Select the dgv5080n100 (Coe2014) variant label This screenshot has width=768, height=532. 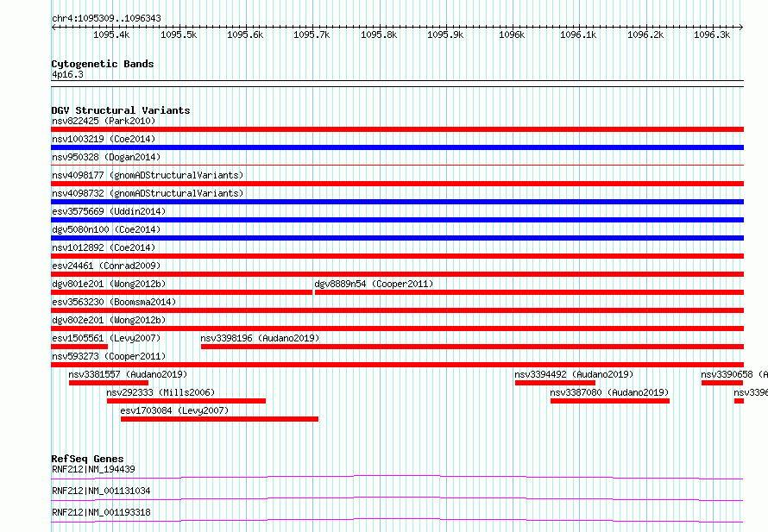[106, 229]
